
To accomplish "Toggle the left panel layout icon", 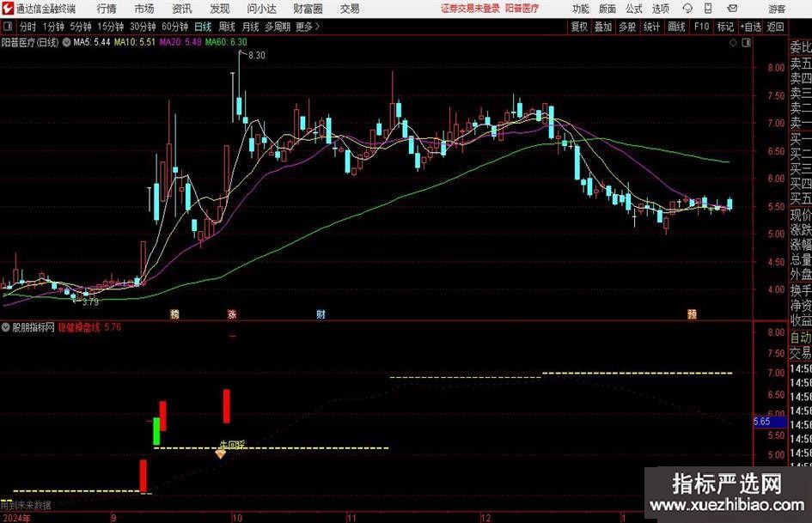I will 7,27.
